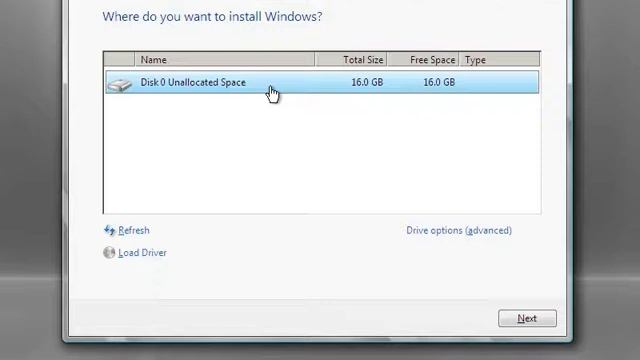Click the 16.0 GB Total Size value

pyautogui.click(x=367, y=82)
